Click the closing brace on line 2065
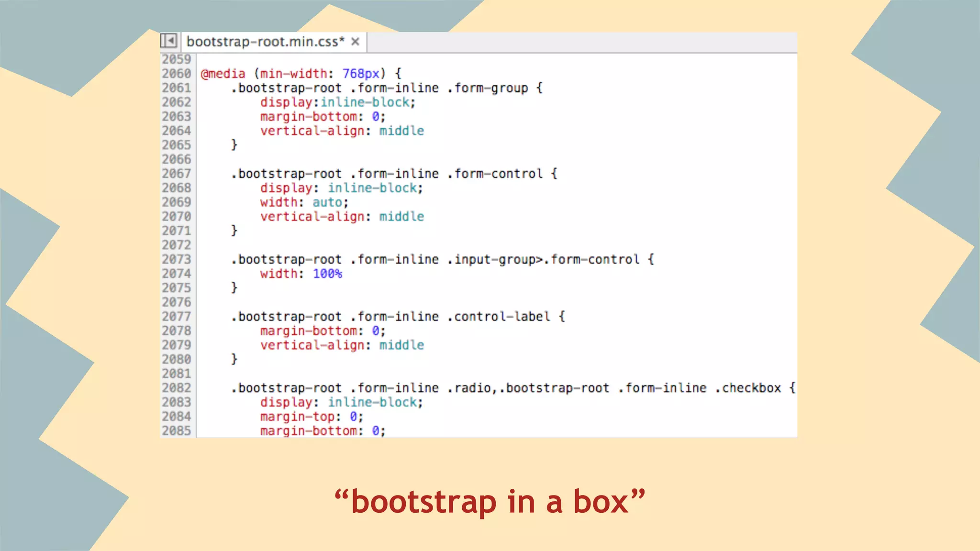The image size is (980, 551). tap(234, 145)
